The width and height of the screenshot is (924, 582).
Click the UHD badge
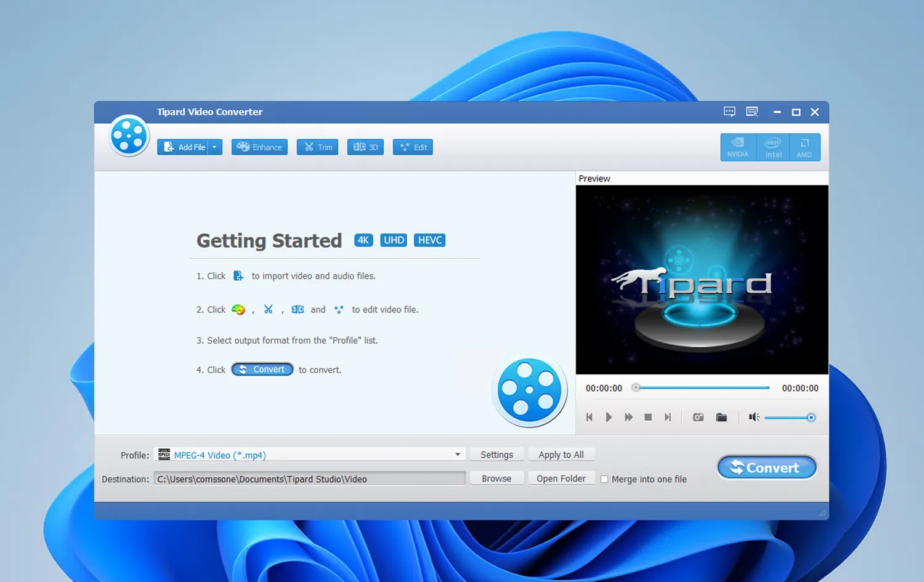[394, 240]
